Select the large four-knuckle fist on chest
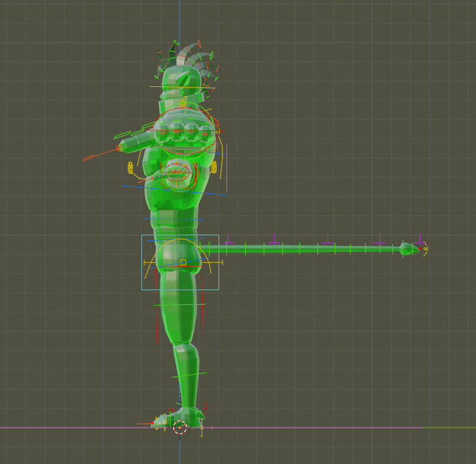 point(184,133)
